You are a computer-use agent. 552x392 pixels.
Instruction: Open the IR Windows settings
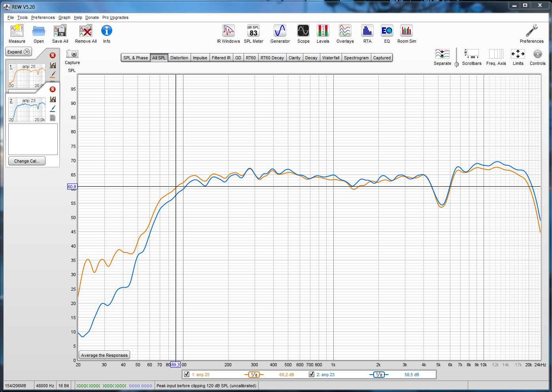pyautogui.click(x=228, y=33)
